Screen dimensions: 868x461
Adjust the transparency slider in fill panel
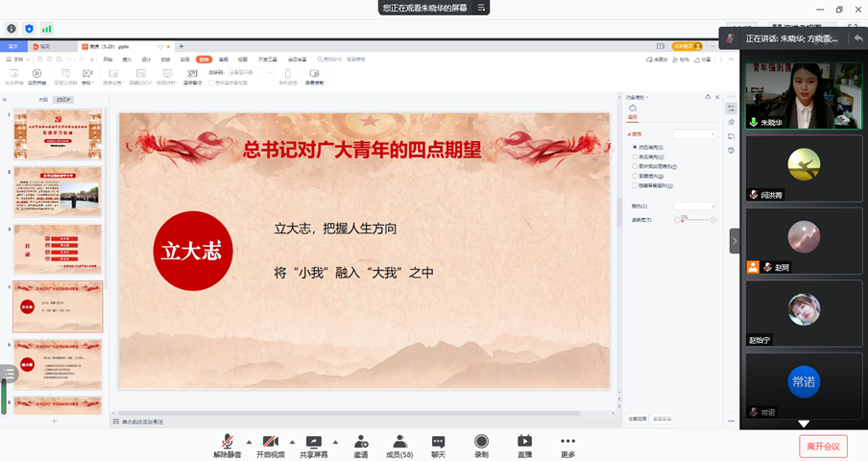pos(685,220)
